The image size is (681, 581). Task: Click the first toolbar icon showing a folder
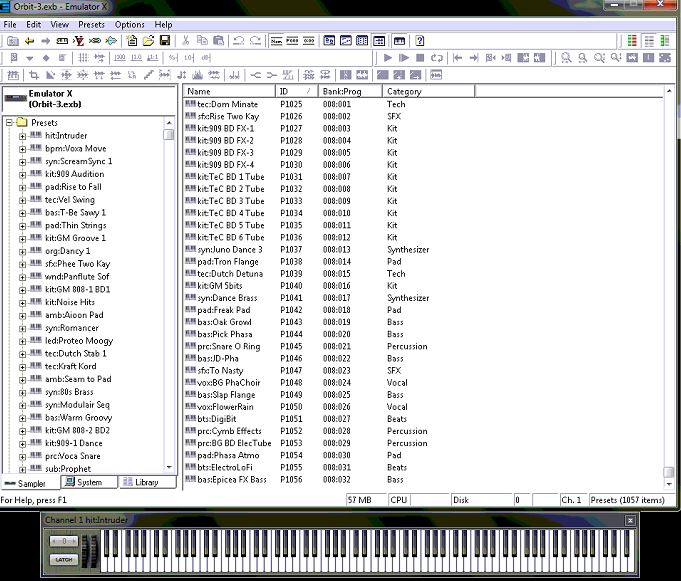(x=13, y=41)
